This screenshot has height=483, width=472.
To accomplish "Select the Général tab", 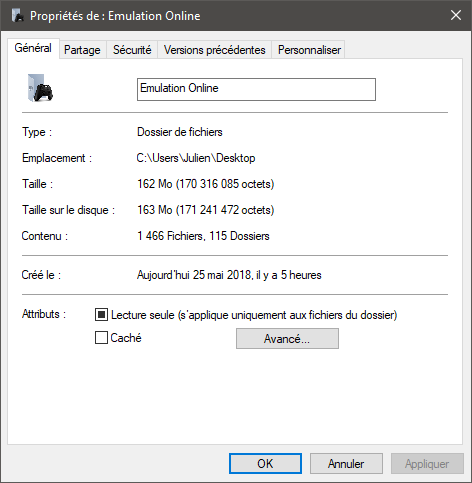I will (33, 48).
